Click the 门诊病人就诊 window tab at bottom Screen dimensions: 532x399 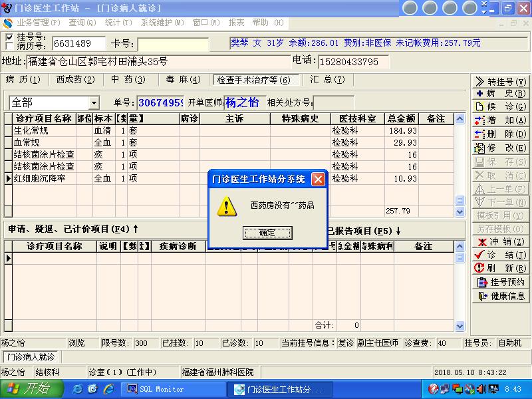click(31, 357)
